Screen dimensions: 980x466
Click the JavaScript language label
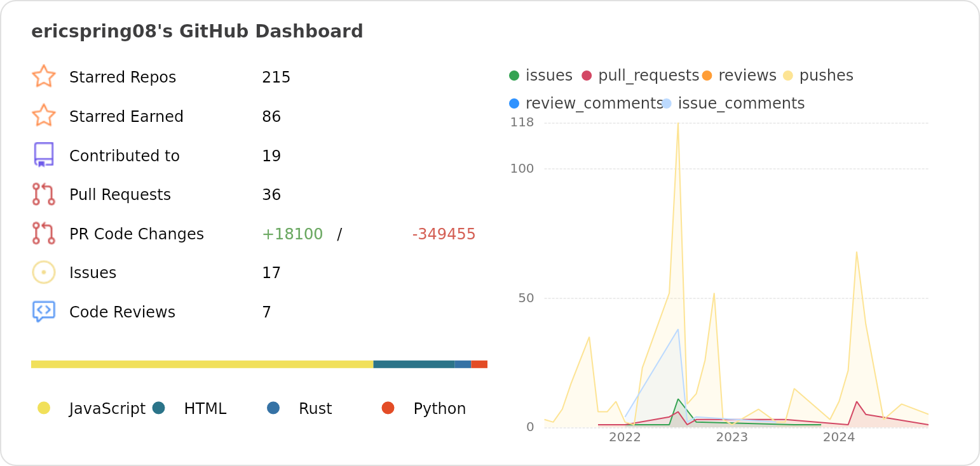107,409
